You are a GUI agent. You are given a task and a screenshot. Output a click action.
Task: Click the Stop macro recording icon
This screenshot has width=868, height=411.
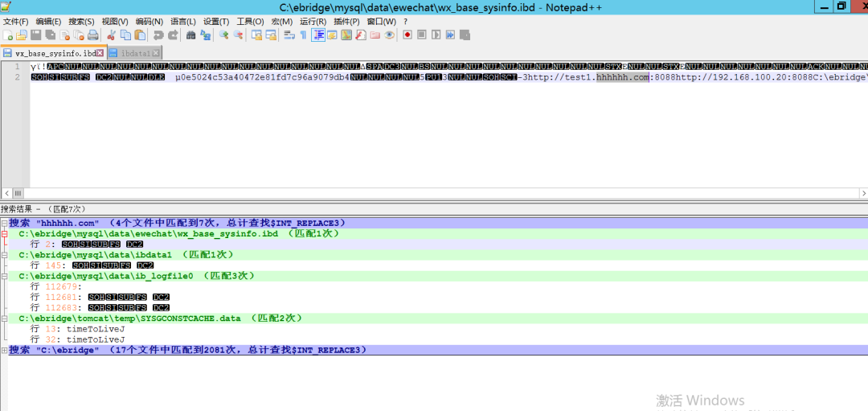coord(422,35)
